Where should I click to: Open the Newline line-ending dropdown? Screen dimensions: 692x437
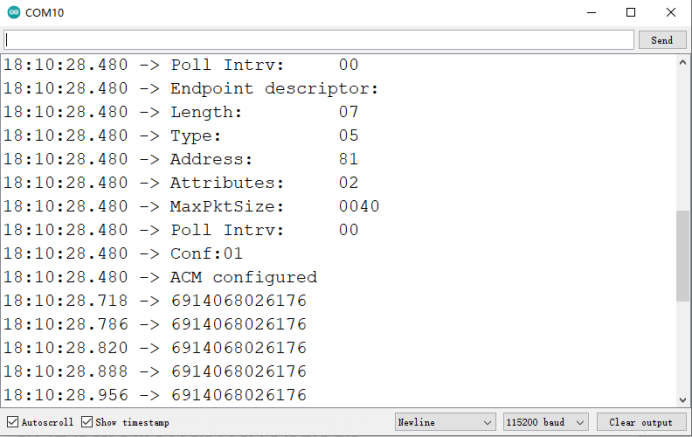pyautogui.click(x=444, y=422)
